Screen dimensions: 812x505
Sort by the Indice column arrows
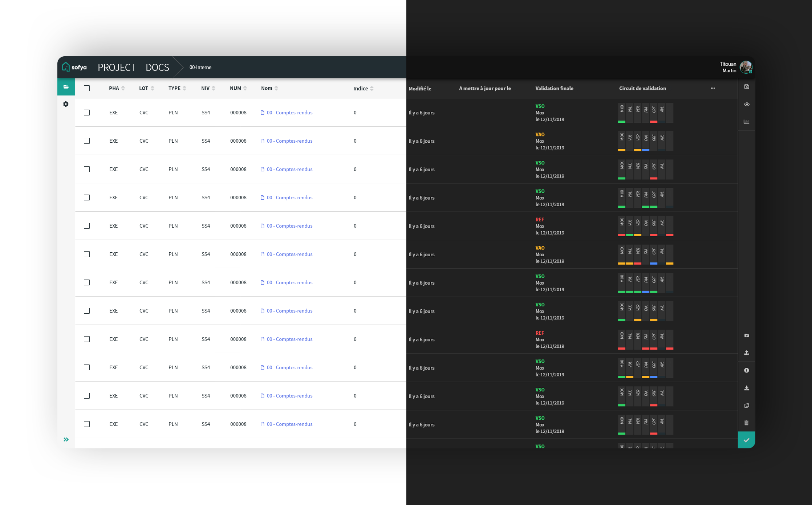[372, 89]
